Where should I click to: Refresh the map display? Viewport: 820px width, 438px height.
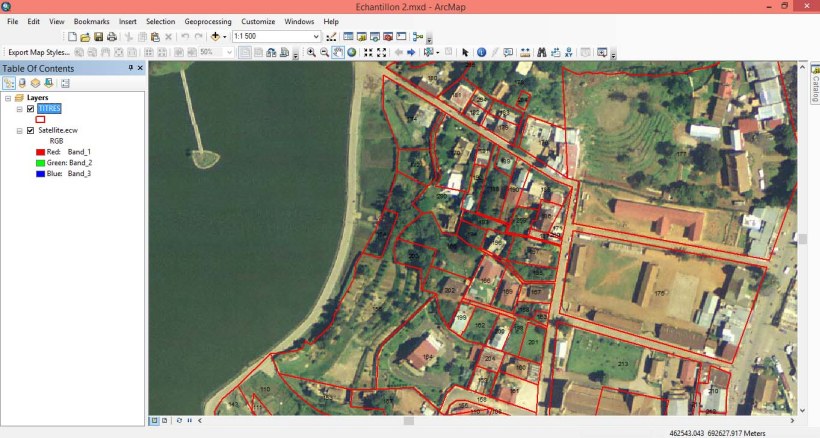pyautogui.click(x=179, y=420)
